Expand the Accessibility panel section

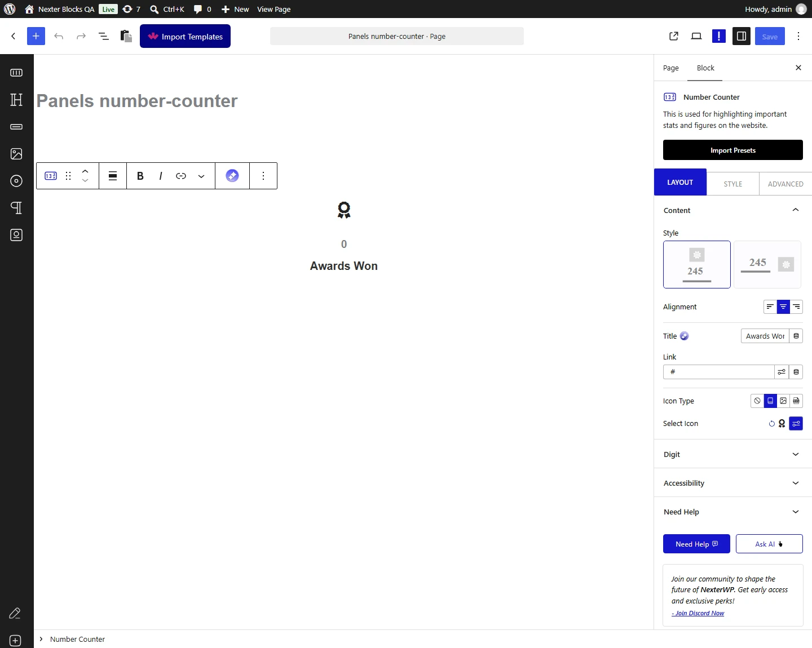pyautogui.click(x=733, y=483)
